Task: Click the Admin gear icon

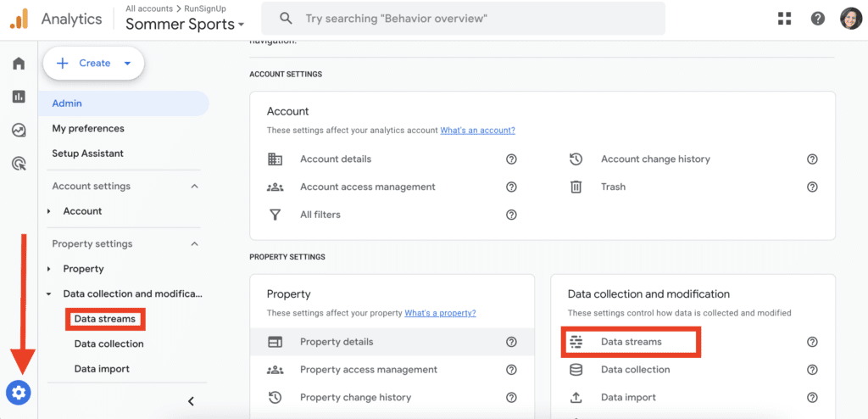Action: pyautogui.click(x=19, y=393)
